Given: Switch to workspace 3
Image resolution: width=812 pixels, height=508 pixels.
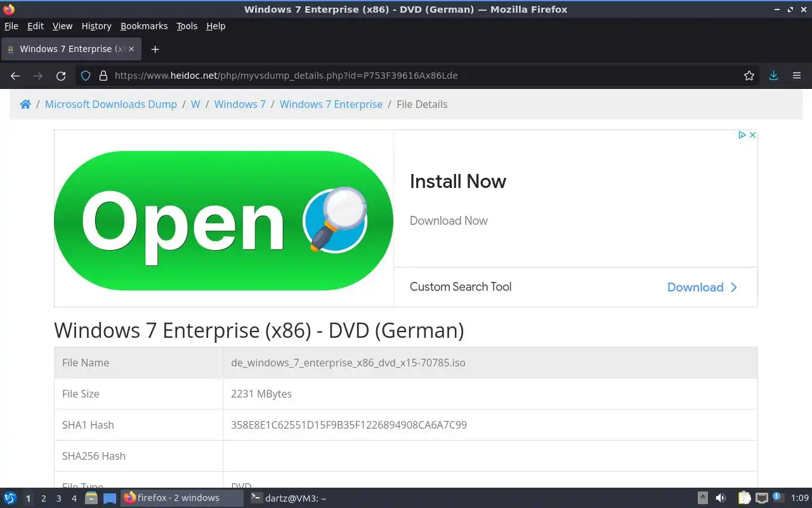Looking at the screenshot, I should pos(58,498).
